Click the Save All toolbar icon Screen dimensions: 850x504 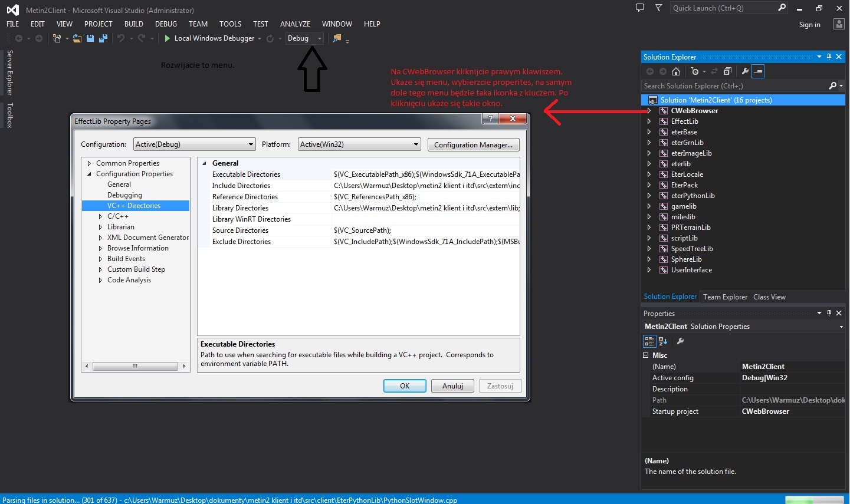pos(103,38)
